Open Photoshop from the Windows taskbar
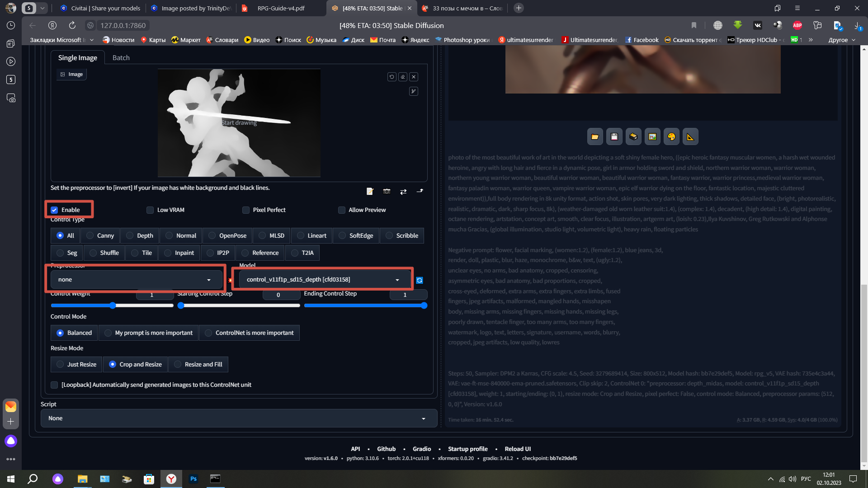Viewport: 868px width, 488px height. 193,479
